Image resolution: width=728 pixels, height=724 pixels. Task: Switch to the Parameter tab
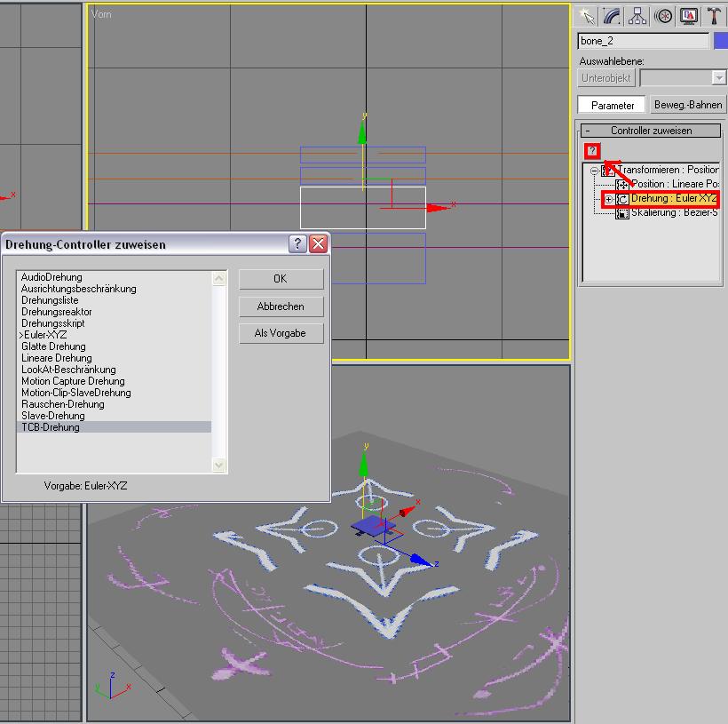tap(612, 105)
